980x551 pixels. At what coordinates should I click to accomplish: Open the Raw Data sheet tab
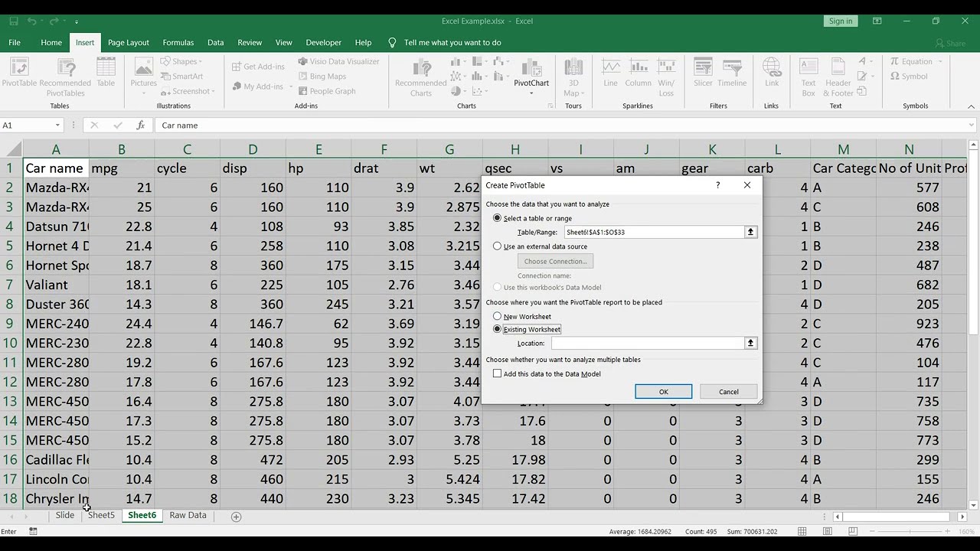click(188, 515)
